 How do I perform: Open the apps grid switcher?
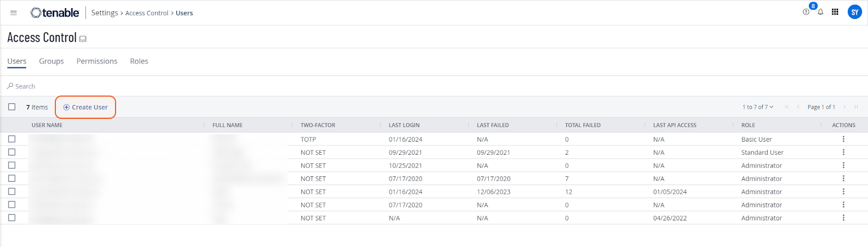[x=835, y=12]
